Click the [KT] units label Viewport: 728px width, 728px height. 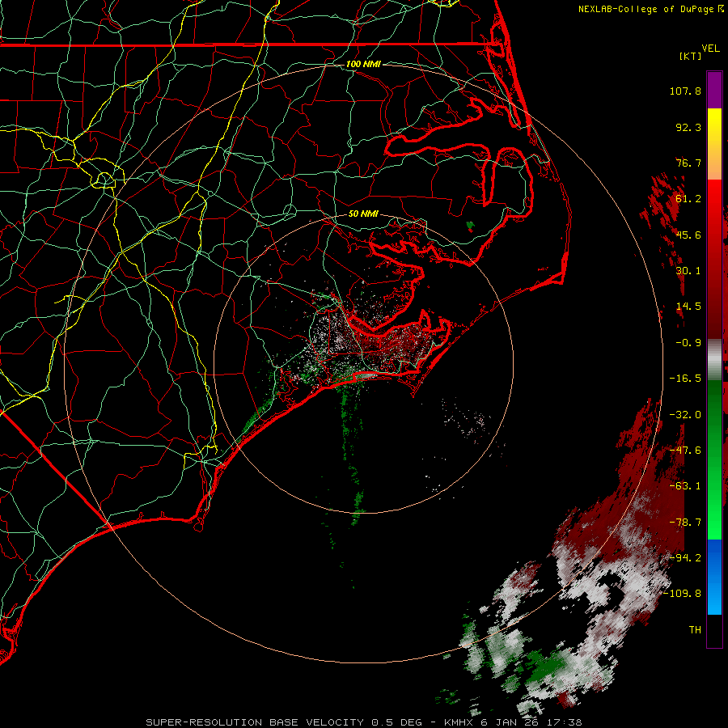pyautogui.click(x=691, y=56)
